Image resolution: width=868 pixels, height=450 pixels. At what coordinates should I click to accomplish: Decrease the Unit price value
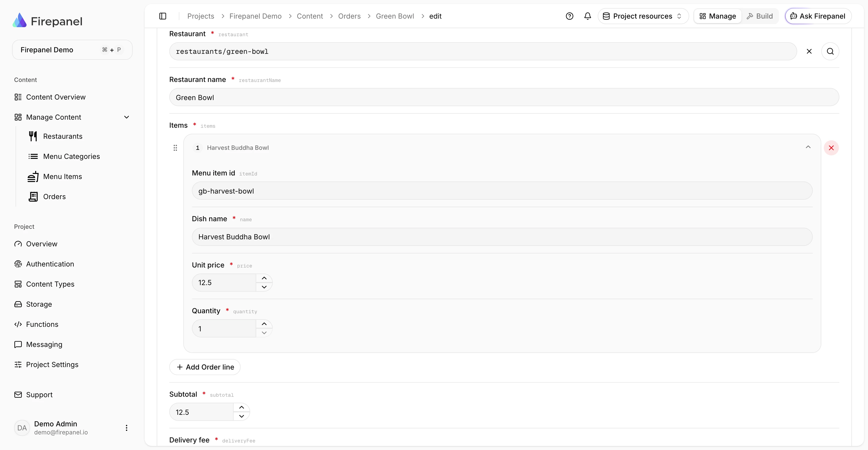click(x=264, y=287)
